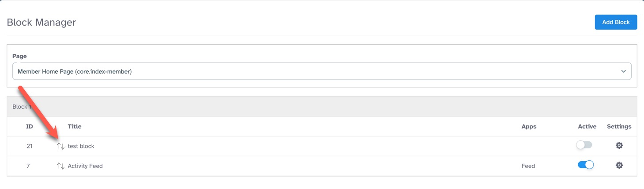The image size is (644, 189).
Task: Click the Active column header
Action: pos(587,126)
